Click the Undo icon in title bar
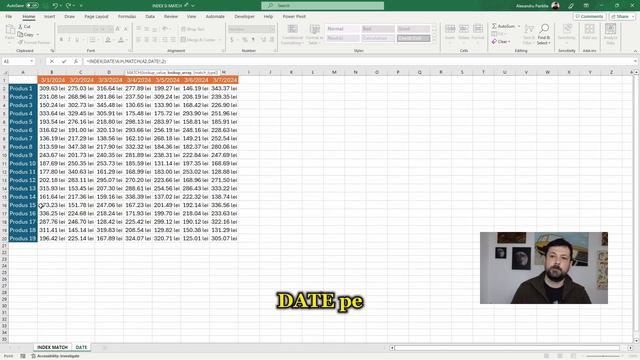Image resolution: width=640 pixels, height=360 pixels. 55,6
